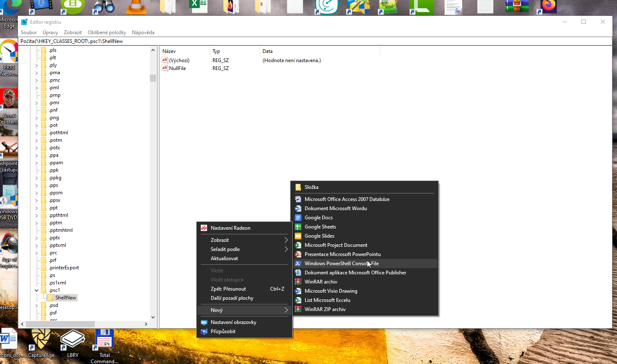Screen dimensions: 617x364
Task: Select Zpět: Přesunout in the context menu
Action: pyautogui.click(x=244, y=289)
